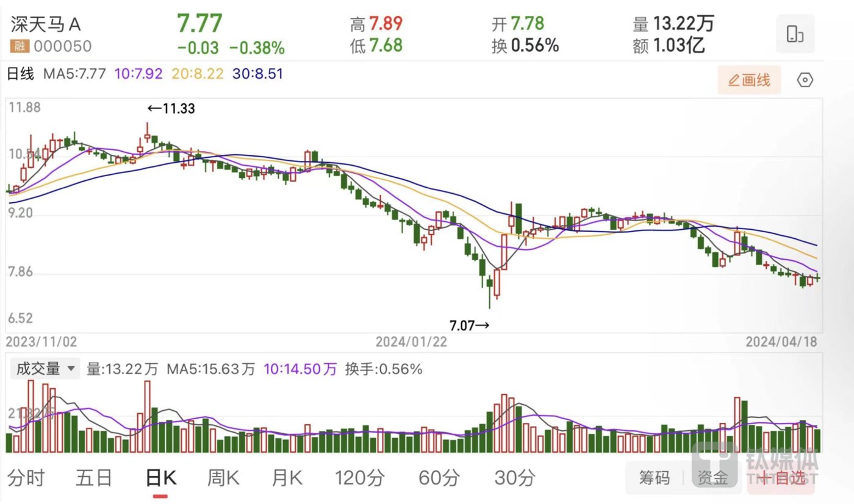Switch to the 60分 interval tab
Screen dimensions: 854x504
pos(438,479)
